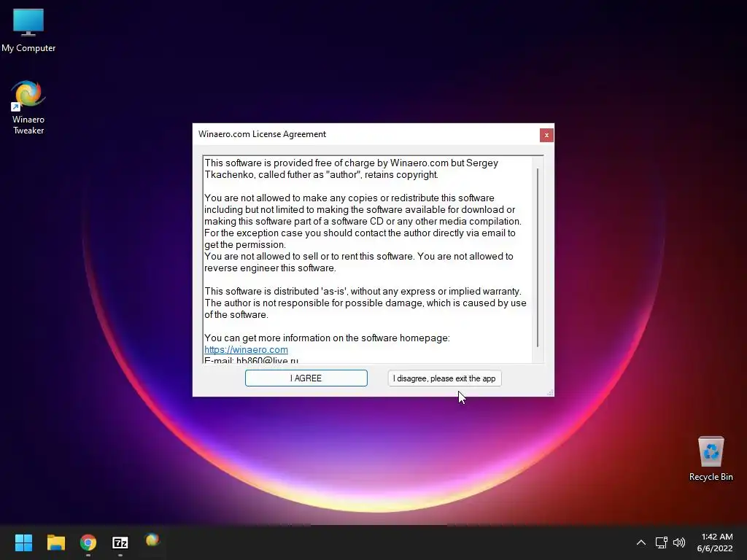Choose 'I disagree, please exit the app'
This screenshot has width=747, height=560.
(x=444, y=378)
